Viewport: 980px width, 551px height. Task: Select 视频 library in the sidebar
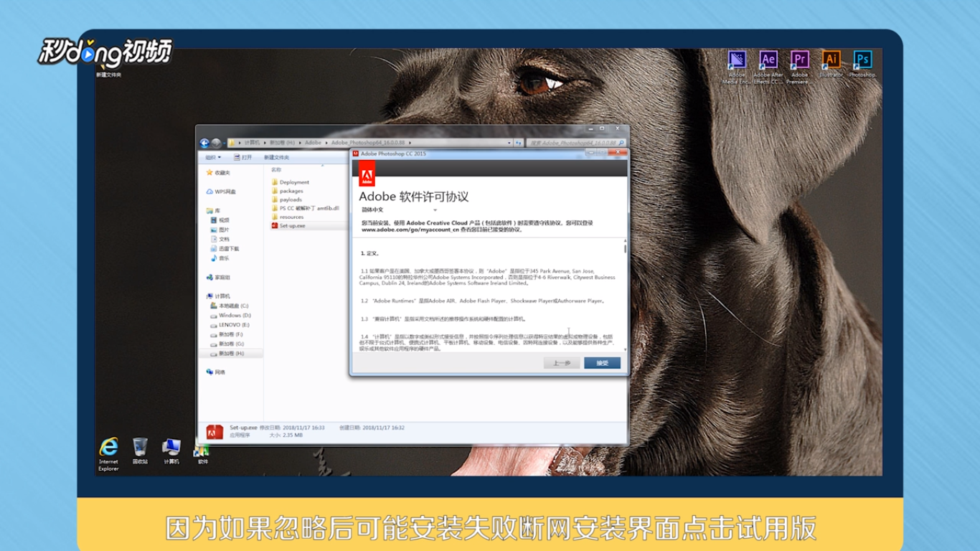220,220
